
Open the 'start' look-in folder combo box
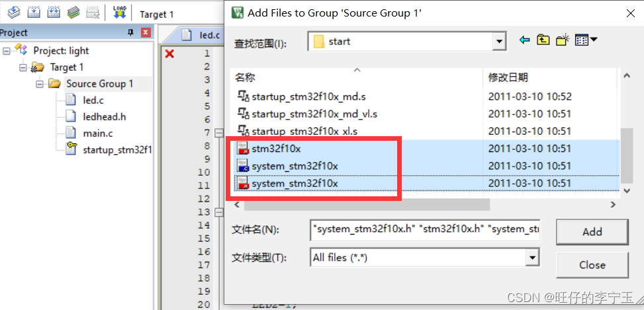pyautogui.click(x=407, y=41)
